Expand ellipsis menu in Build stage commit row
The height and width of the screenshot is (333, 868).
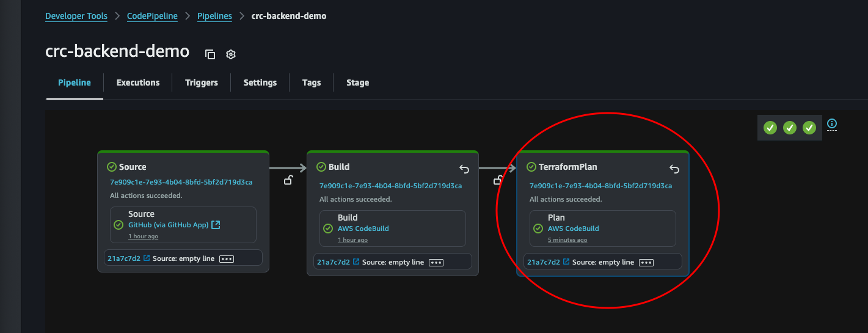(436, 262)
